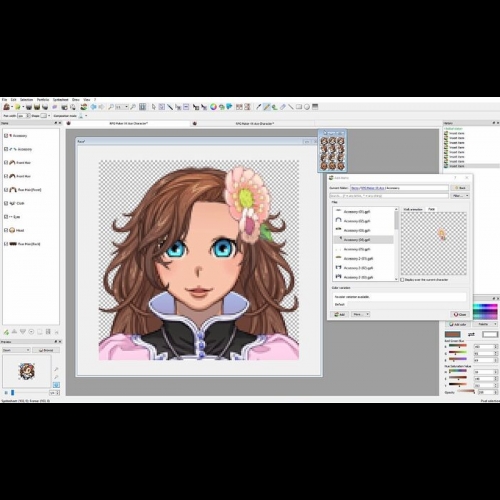
Task: Select the color wheel tool in toolbar
Action: point(213,107)
